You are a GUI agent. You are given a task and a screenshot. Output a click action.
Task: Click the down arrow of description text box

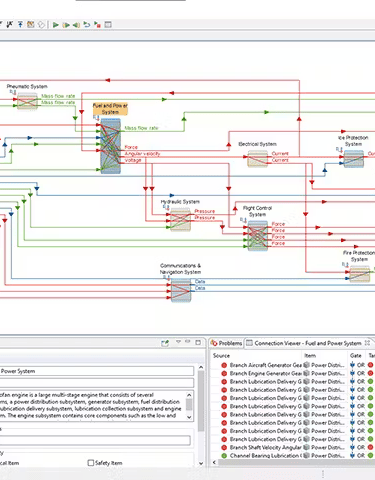[189, 417]
